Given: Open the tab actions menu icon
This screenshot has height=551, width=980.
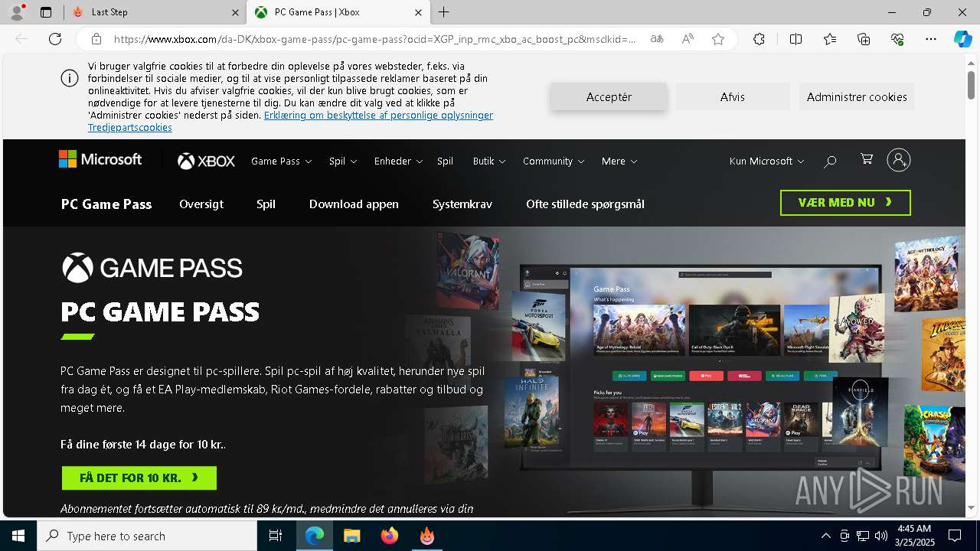Looking at the screenshot, I should [46, 12].
